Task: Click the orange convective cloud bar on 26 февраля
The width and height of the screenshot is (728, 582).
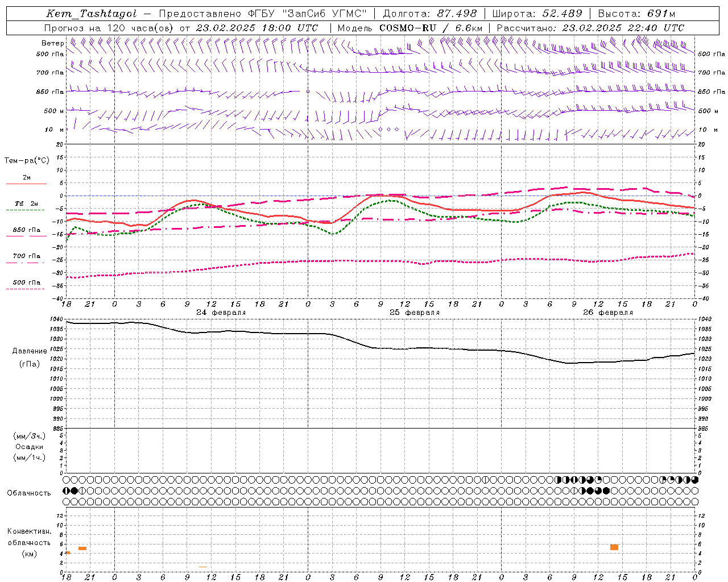Action: (614, 547)
